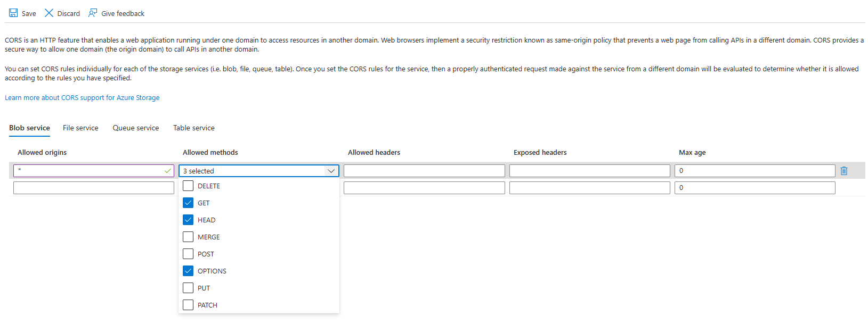Open the Queue service tab
Screen dimensions: 868x332
136,128
